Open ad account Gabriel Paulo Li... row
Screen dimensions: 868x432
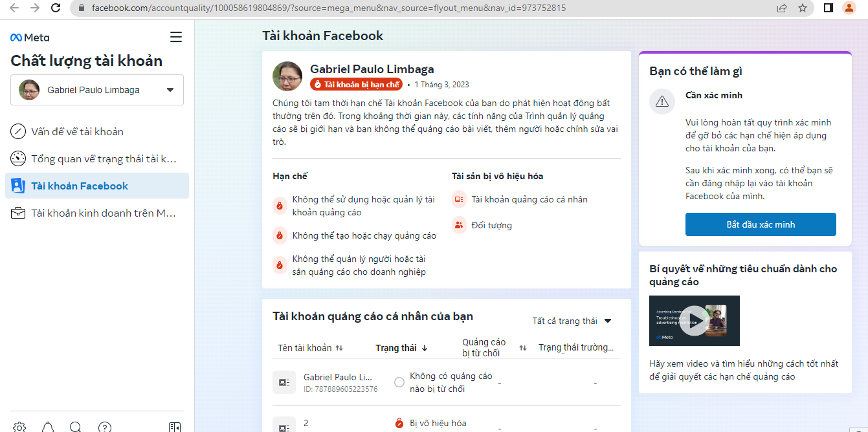coord(447,383)
